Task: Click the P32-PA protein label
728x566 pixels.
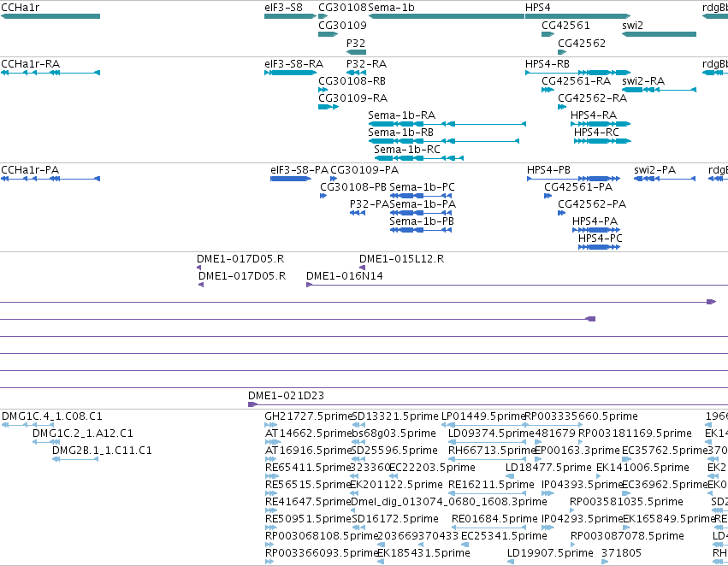Action: point(369,204)
